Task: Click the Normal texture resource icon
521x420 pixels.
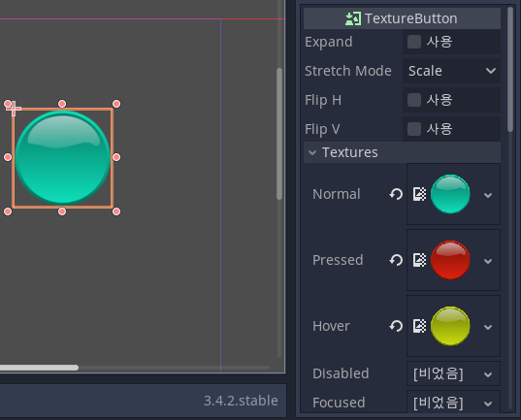Action: click(419, 194)
